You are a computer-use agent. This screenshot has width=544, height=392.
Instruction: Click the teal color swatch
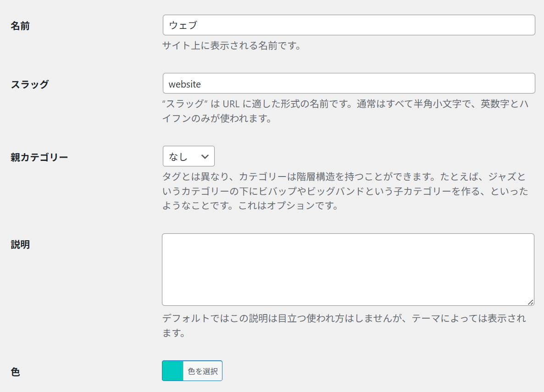pos(173,371)
